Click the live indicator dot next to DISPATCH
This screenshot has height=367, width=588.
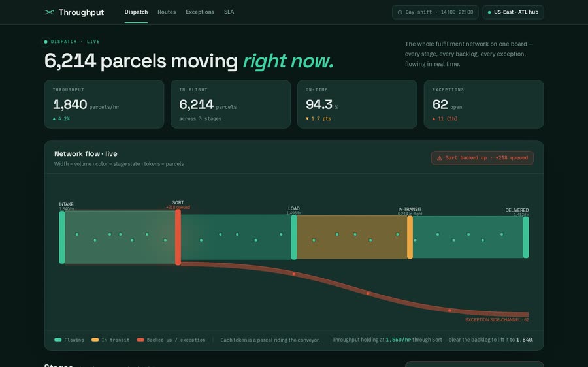tap(46, 42)
